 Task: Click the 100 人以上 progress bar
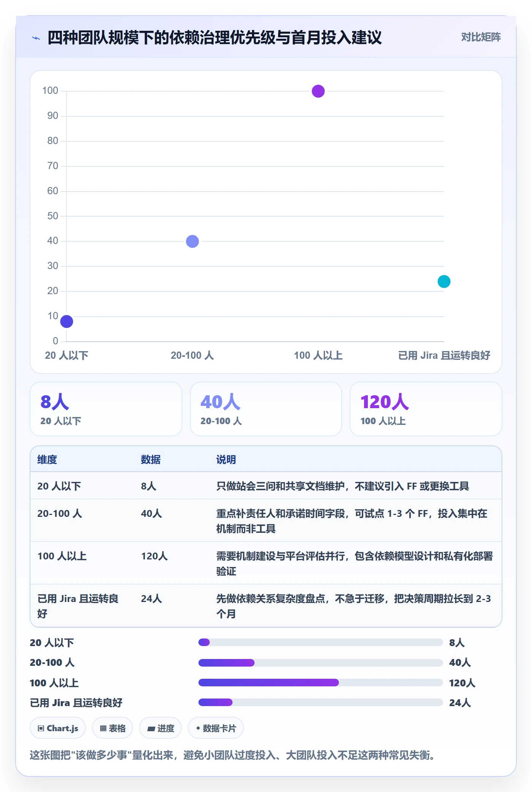coord(321,683)
